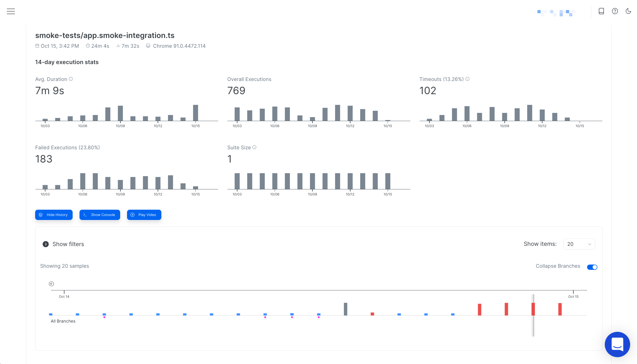This screenshot has height=364, width=637.
Task: Select the tall gray timeline bar
Action: tap(345, 309)
